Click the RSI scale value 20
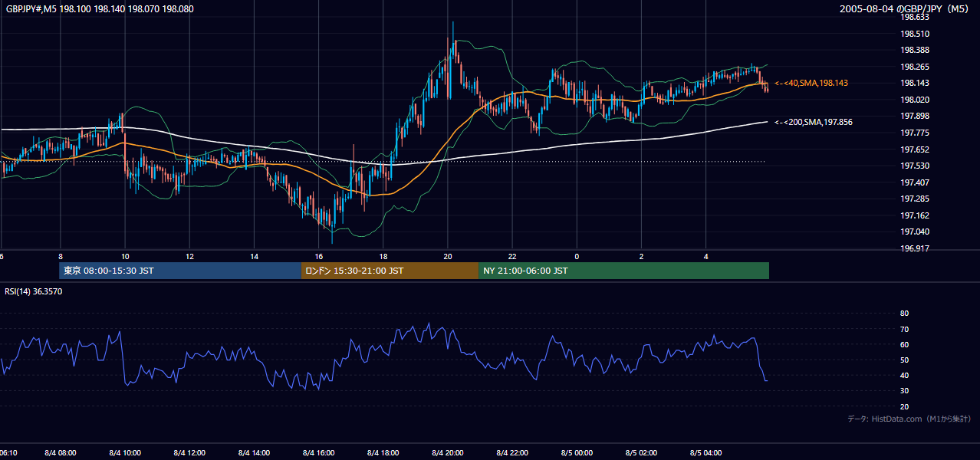 904,407
